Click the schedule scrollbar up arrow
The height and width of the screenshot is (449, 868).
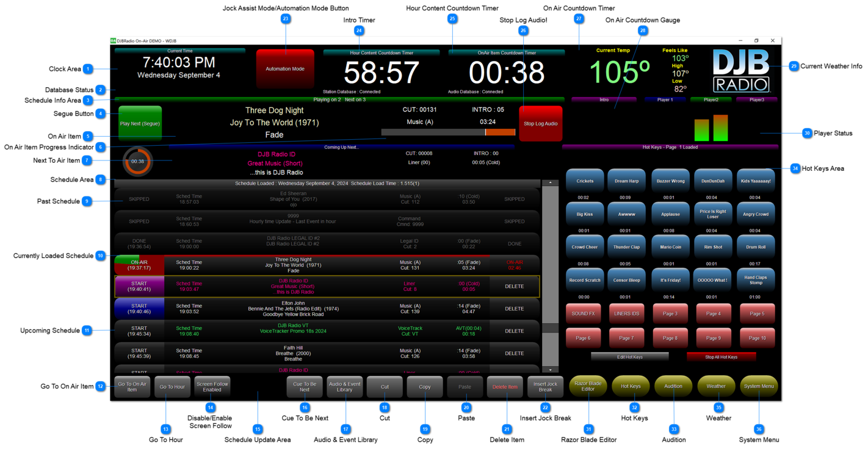[x=550, y=183]
